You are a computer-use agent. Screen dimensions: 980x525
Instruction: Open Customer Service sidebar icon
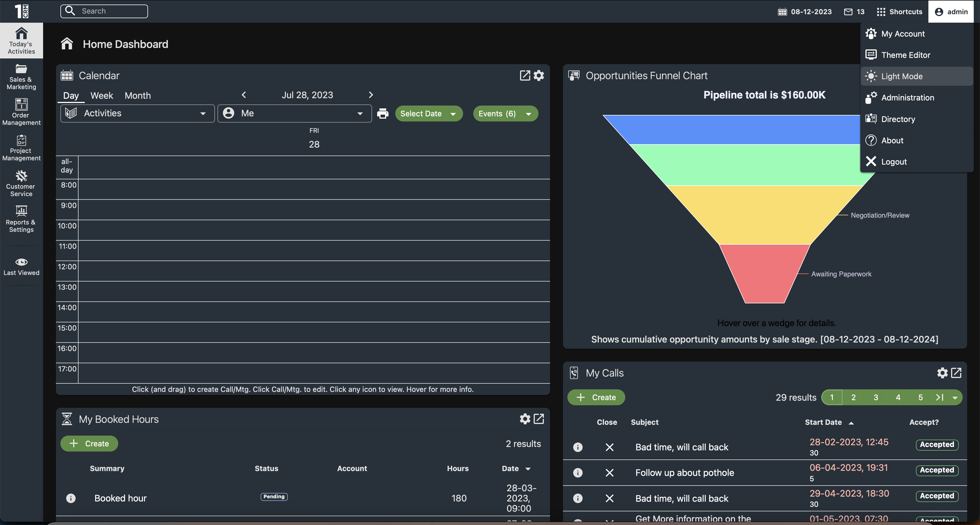pyautogui.click(x=21, y=184)
